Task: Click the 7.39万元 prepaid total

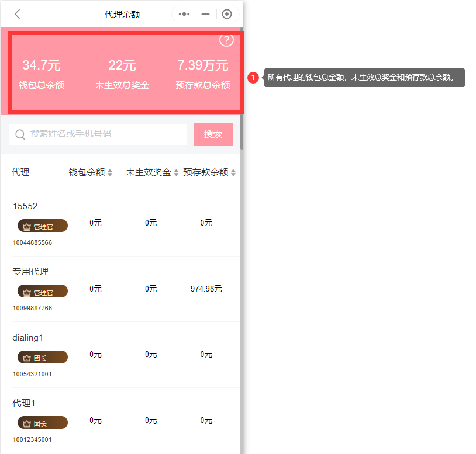Action: [x=202, y=65]
